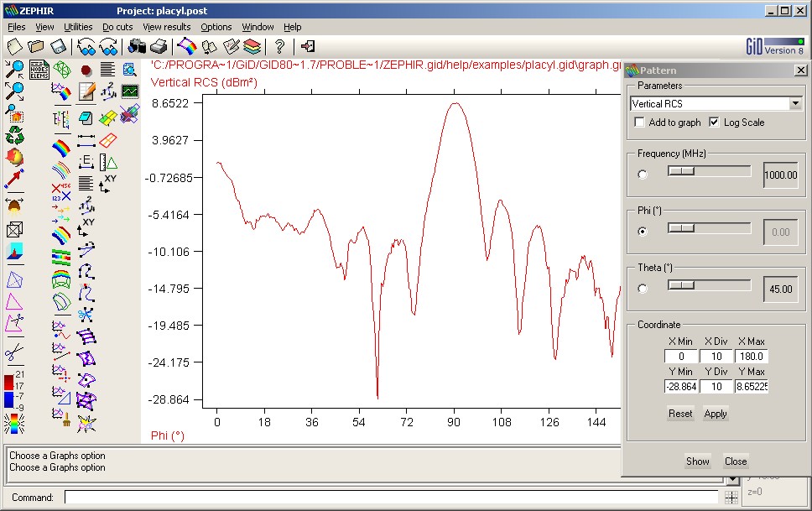The width and height of the screenshot is (812, 511).
Task: Open the View results menu
Action: pos(167,27)
